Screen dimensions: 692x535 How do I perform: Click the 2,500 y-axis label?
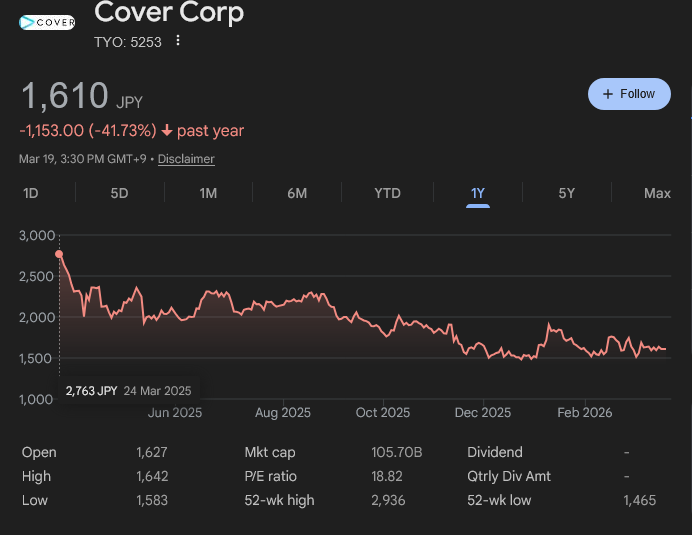click(36, 277)
